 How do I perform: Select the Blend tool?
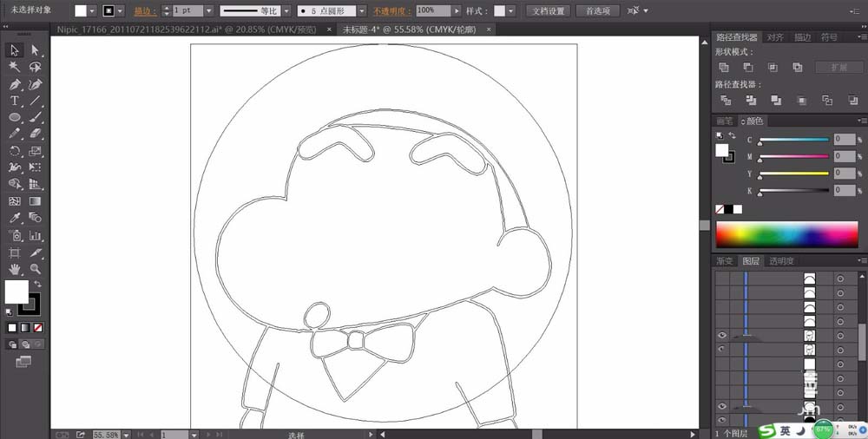[x=35, y=218]
